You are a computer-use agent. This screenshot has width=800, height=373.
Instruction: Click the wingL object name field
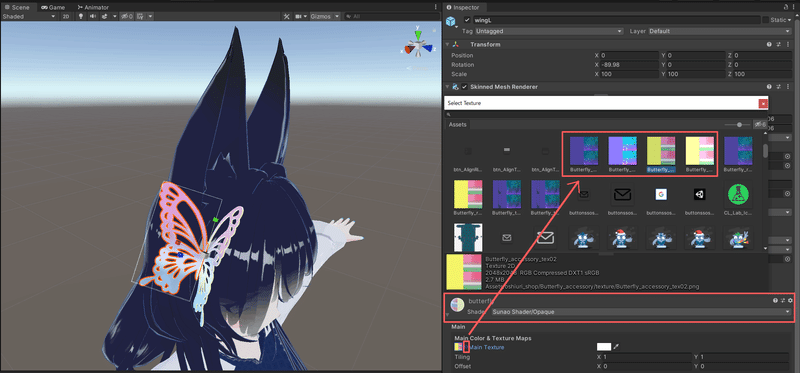[616, 20]
